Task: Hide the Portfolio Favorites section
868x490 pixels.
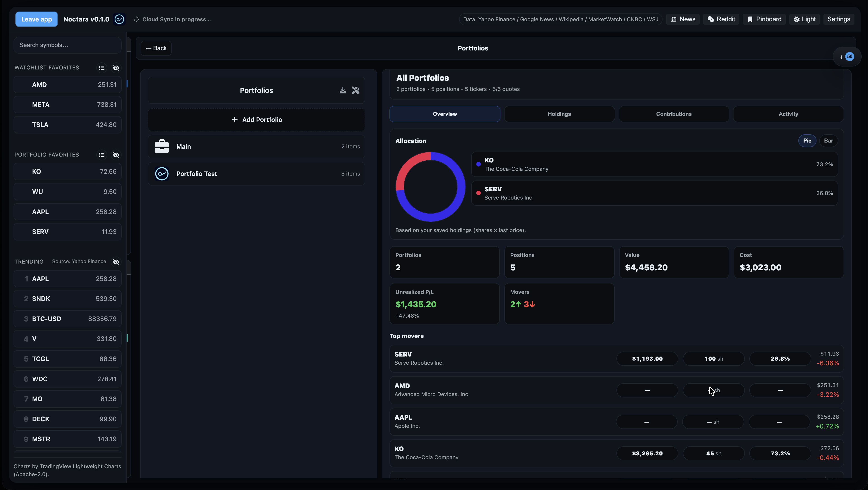Action: point(116,155)
